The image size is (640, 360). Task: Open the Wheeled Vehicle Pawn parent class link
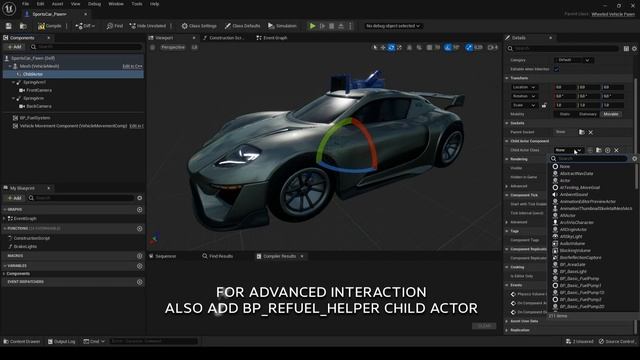tap(613, 14)
